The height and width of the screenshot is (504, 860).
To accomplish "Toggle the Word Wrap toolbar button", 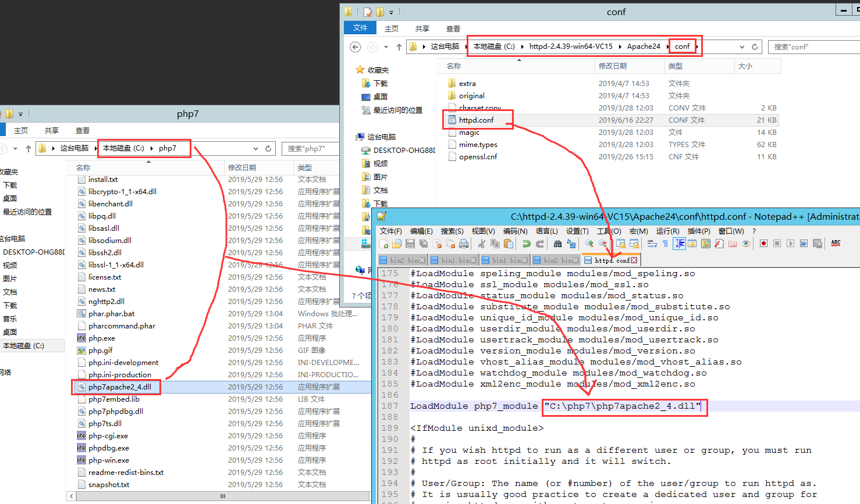I will tap(652, 244).
